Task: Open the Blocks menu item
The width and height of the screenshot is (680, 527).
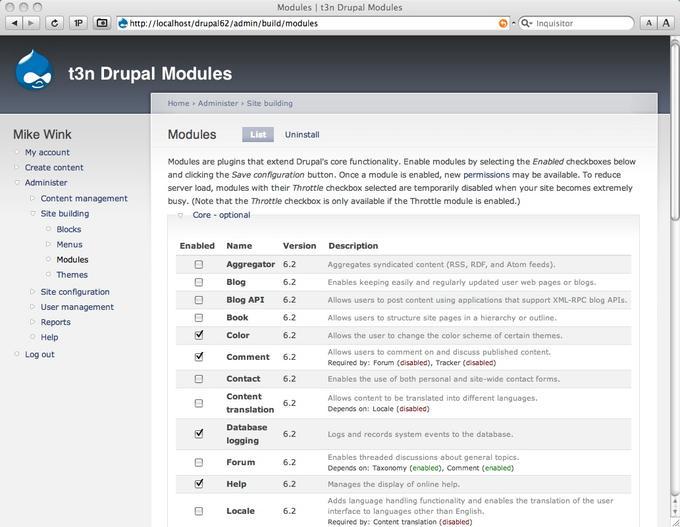Action: (69, 229)
